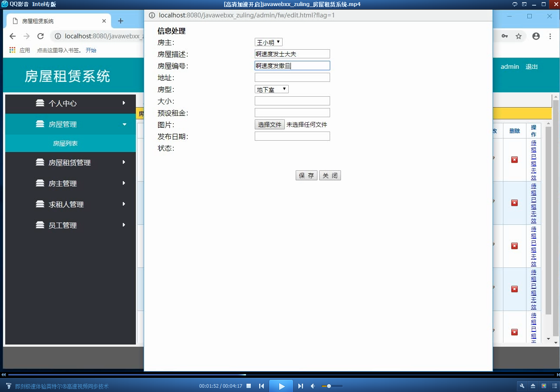560x392 pixels.
Task: Open the 房型 dropdown showing 地下室
Action: coord(271,89)
